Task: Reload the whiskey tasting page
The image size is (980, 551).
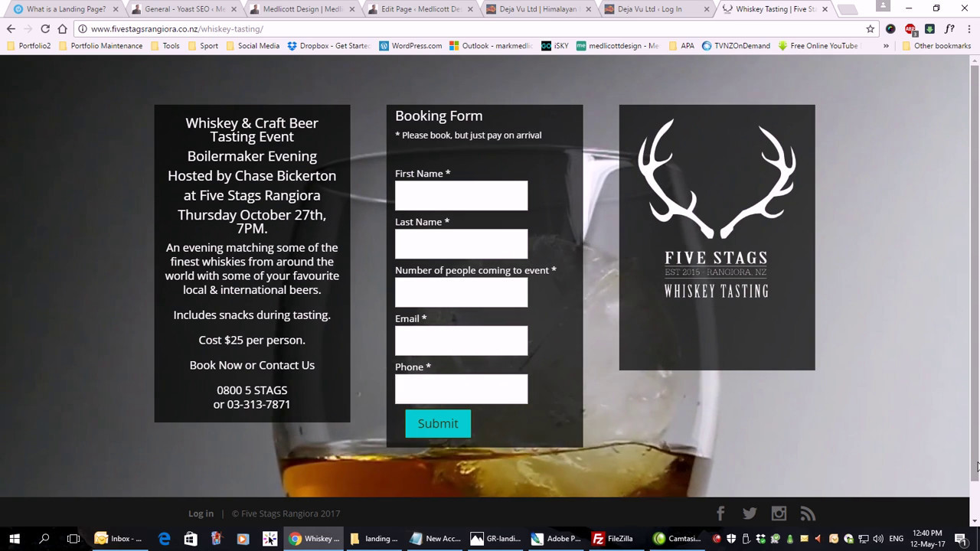Action: coord(45,29)
